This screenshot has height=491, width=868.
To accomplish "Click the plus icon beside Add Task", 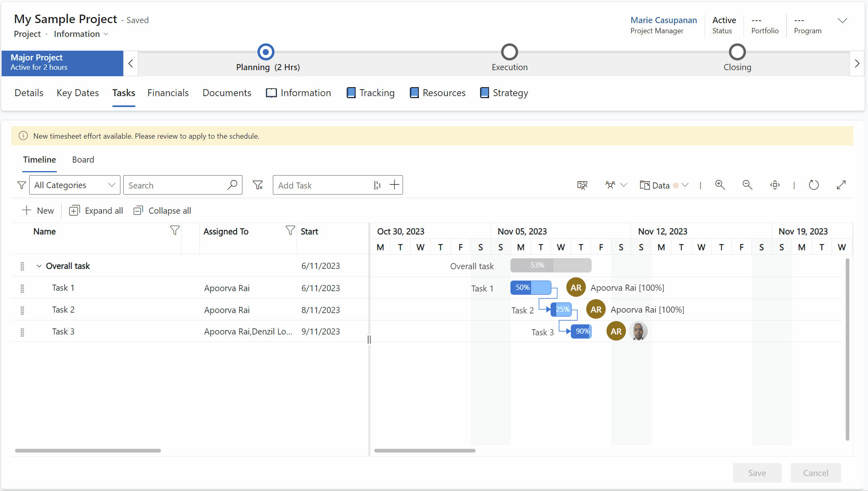I will [x=394, y=185].
